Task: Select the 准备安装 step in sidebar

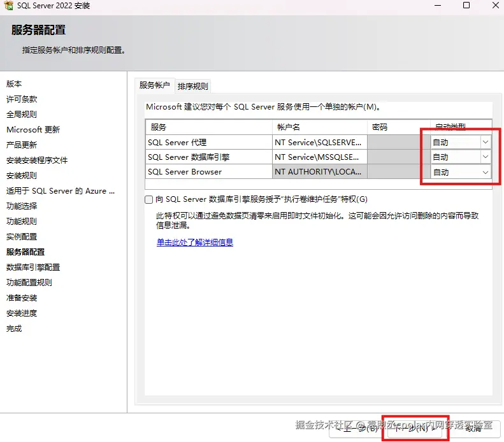Action: click(x=22, y=298)
